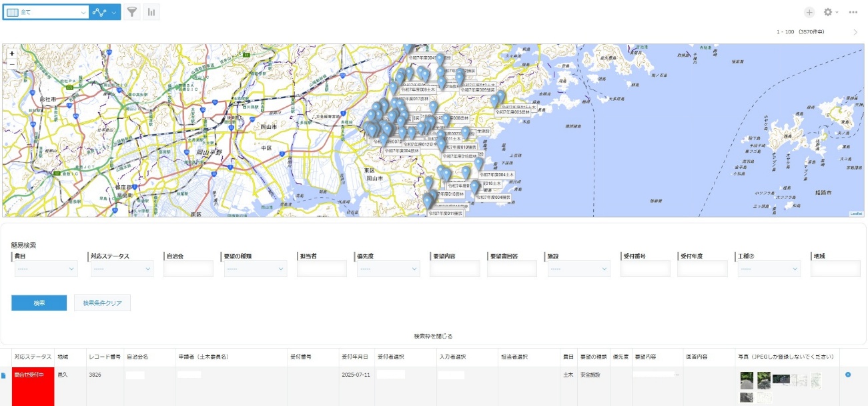868x406 pixels.
Task: Click 検索枠を閉じる to collapse search
Action: [433, 336]
